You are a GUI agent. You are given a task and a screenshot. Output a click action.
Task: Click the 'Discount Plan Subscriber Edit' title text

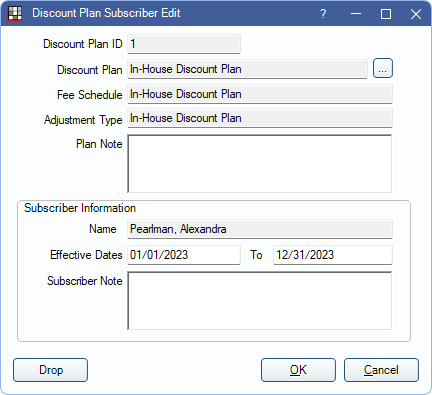click(106, 13)
